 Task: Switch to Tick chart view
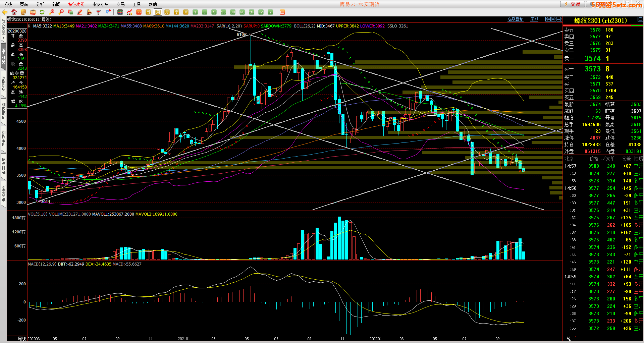[139, 12]
